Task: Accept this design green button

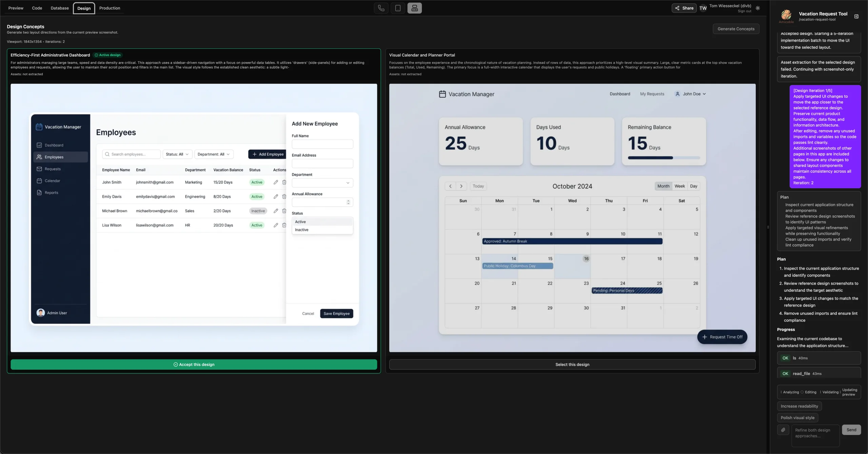Action: tap(194, 365)
